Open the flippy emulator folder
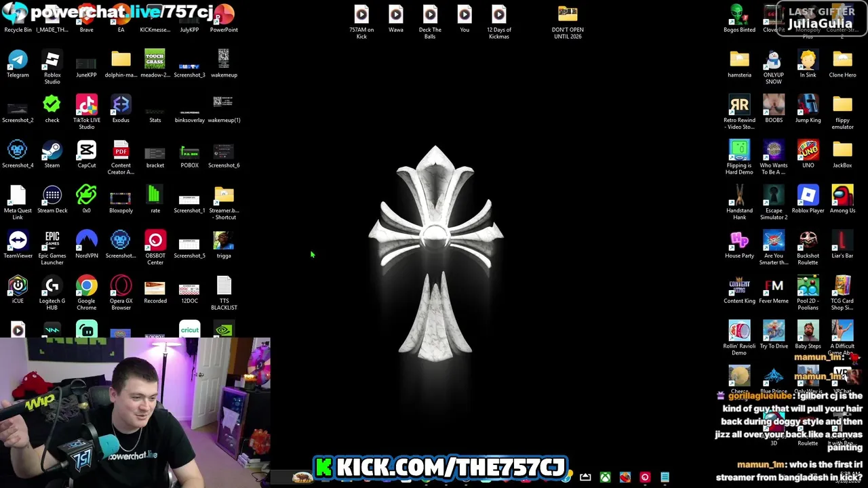The height and width of the screenshot is (488, 868). coord(842,113)
